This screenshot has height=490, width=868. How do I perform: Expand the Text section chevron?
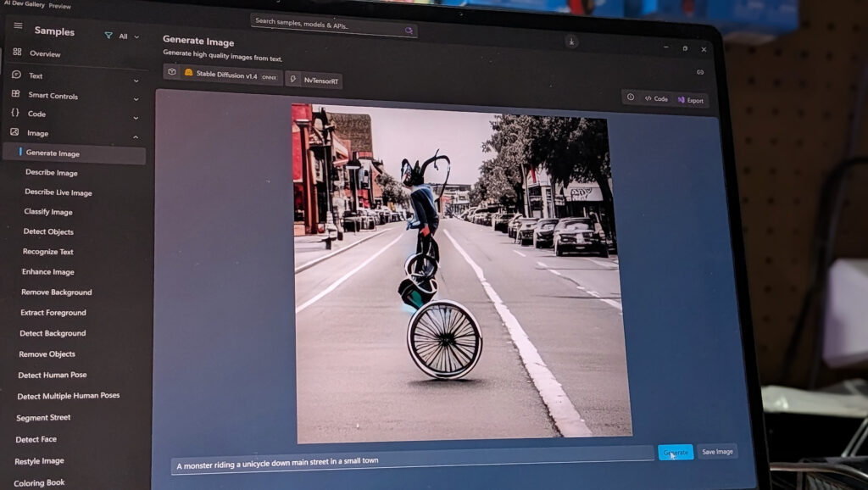[x=136, y=81]
